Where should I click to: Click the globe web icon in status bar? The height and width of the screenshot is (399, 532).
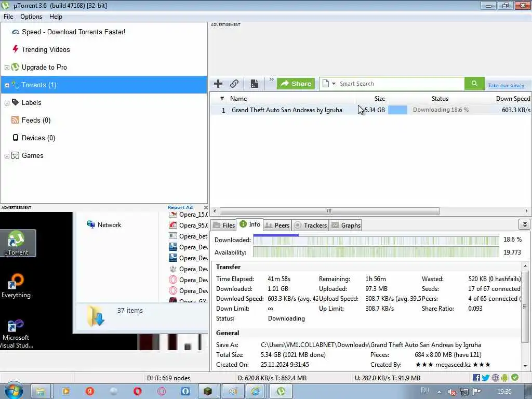(495, 378)
